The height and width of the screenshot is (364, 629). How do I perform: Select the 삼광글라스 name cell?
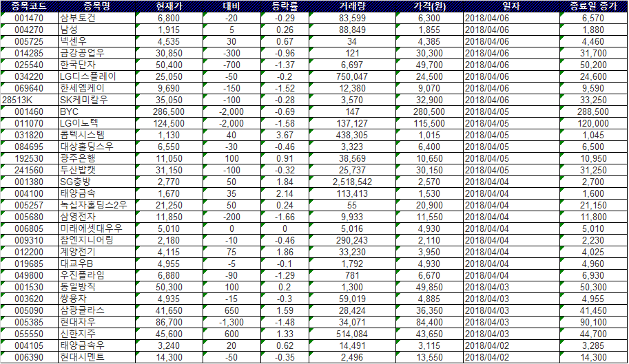click(96, 310)
